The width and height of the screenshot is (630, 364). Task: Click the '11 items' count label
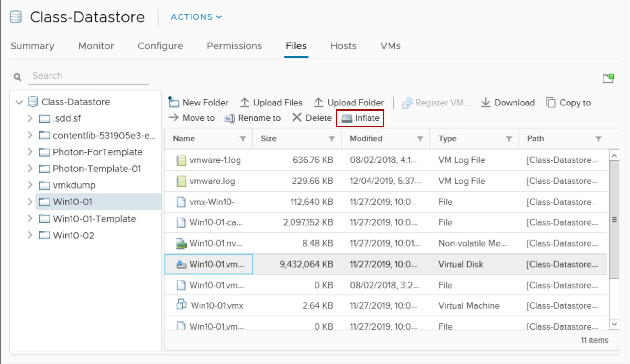[594, 340]
